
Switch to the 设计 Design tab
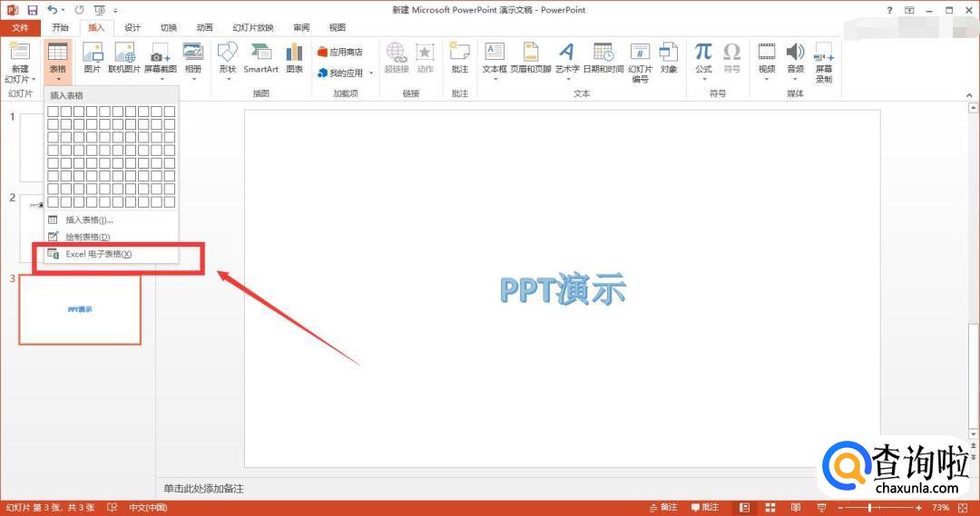click(x=132, y=27)
